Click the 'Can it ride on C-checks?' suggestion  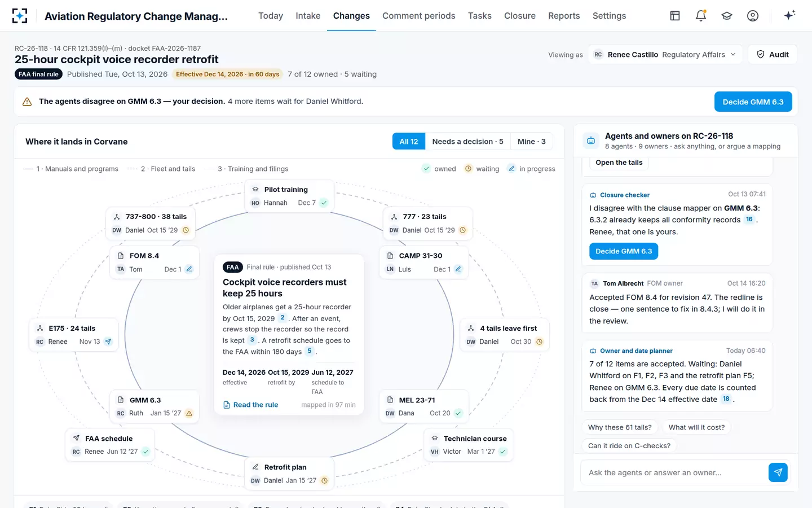click(629, 445)
